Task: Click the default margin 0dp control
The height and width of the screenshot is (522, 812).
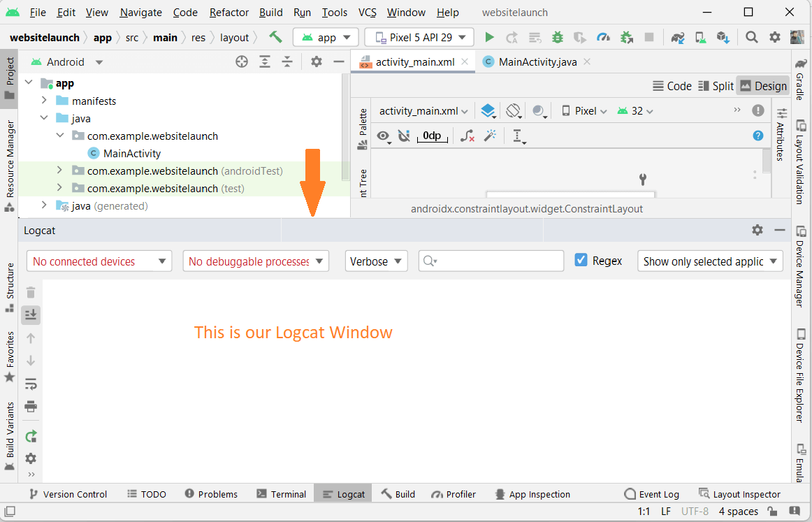Action: 432,136
